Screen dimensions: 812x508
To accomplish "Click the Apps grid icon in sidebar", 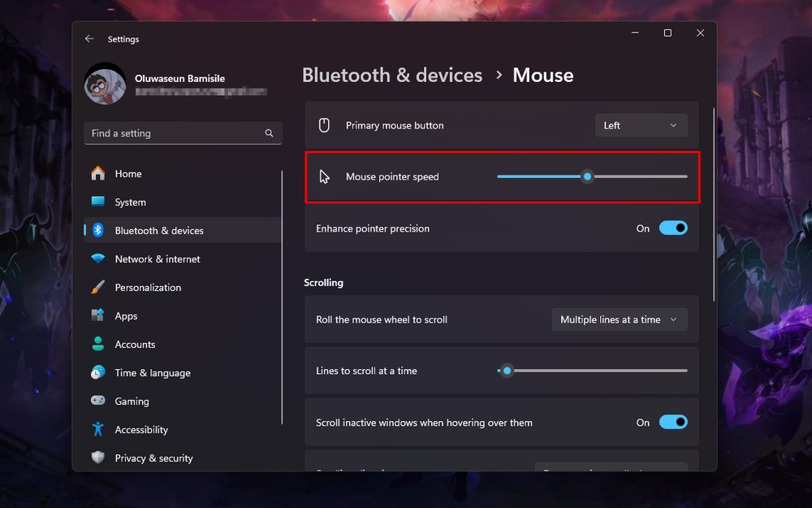I will 98,315.
